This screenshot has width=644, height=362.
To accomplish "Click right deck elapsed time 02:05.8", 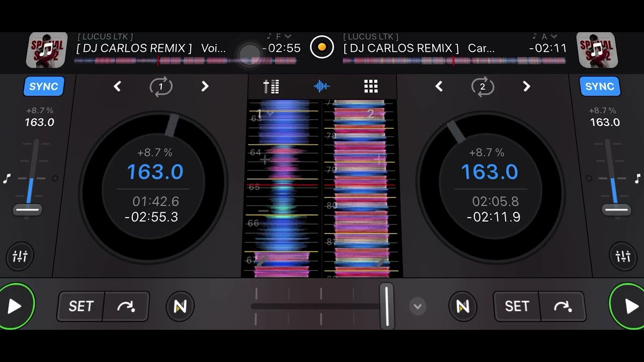I will (x=495, y=202).
